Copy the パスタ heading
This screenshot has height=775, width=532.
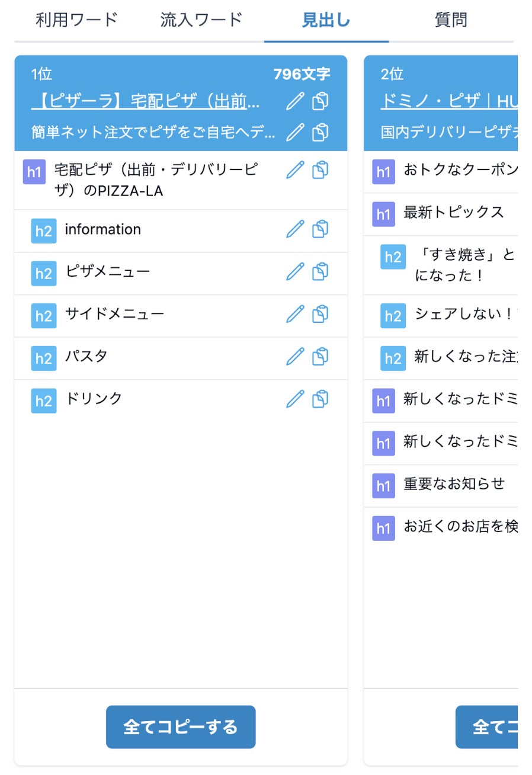tap(321, 357)
